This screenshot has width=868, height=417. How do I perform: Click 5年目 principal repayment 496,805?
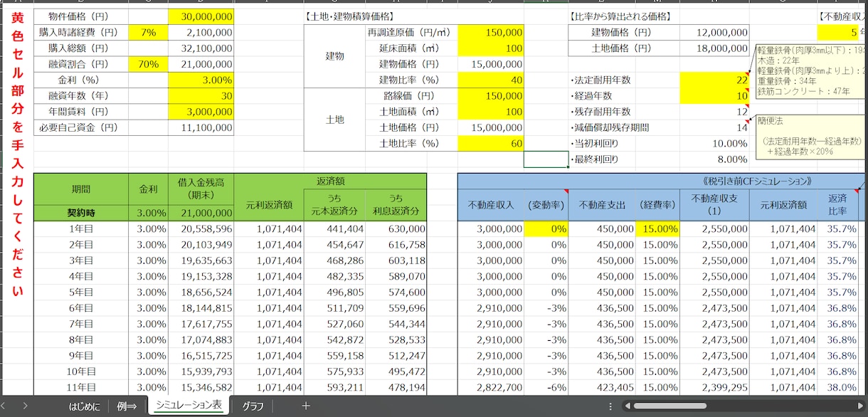(x=334, y=292)
